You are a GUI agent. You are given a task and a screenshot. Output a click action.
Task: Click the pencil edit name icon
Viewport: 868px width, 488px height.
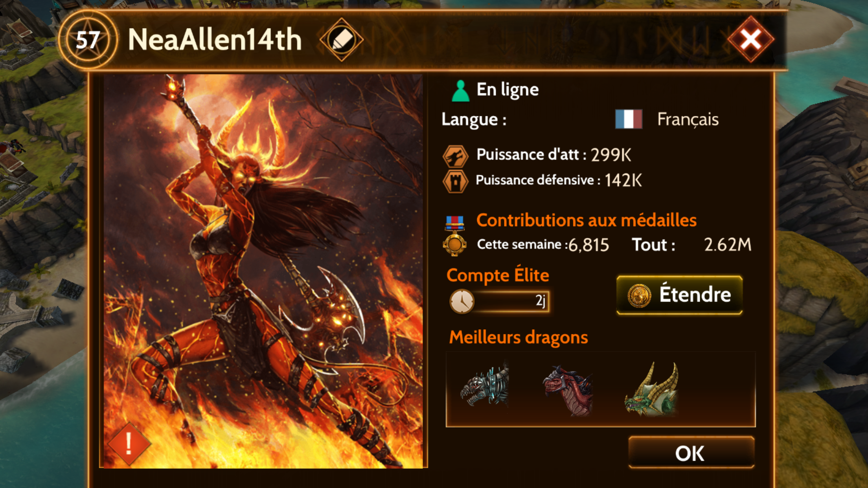coord(341,40)
